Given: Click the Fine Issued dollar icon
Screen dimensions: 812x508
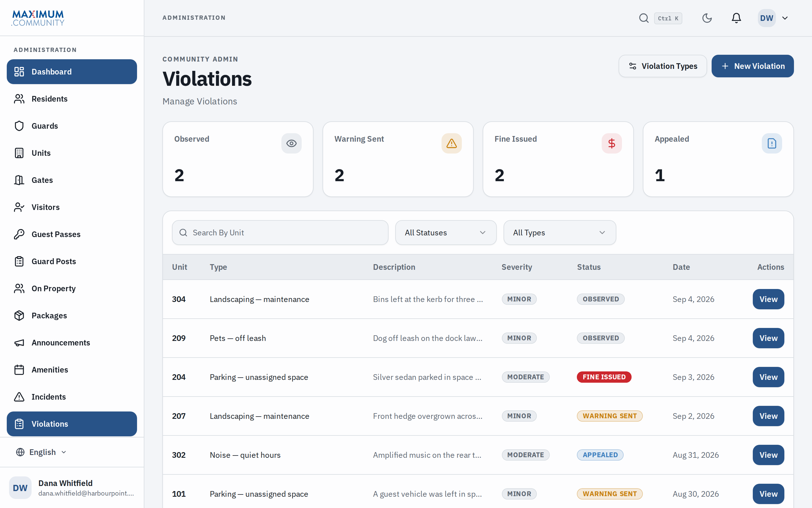Looking at the screenshot, I should point(612,143).
